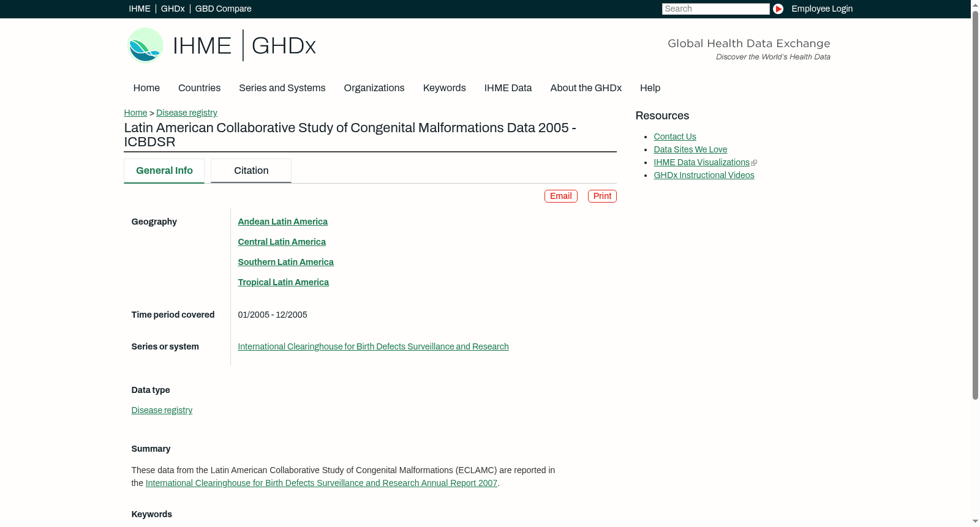Open Central Latin America geography link
980x527 pixels.
pyautogui.click(x=282, y=242)
